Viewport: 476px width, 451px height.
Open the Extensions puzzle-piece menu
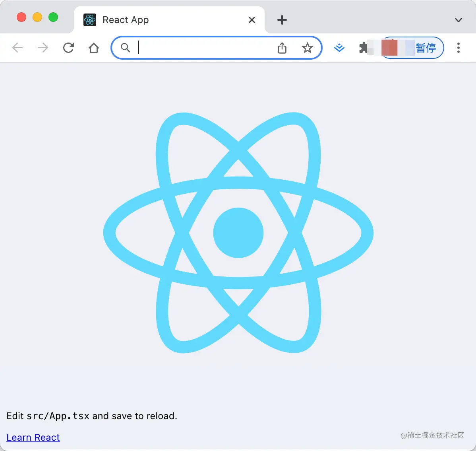tap(363, 48)
